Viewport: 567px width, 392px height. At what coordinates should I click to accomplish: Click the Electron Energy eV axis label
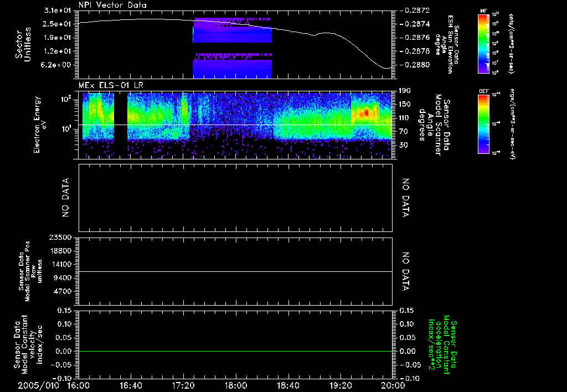point(40,125)
